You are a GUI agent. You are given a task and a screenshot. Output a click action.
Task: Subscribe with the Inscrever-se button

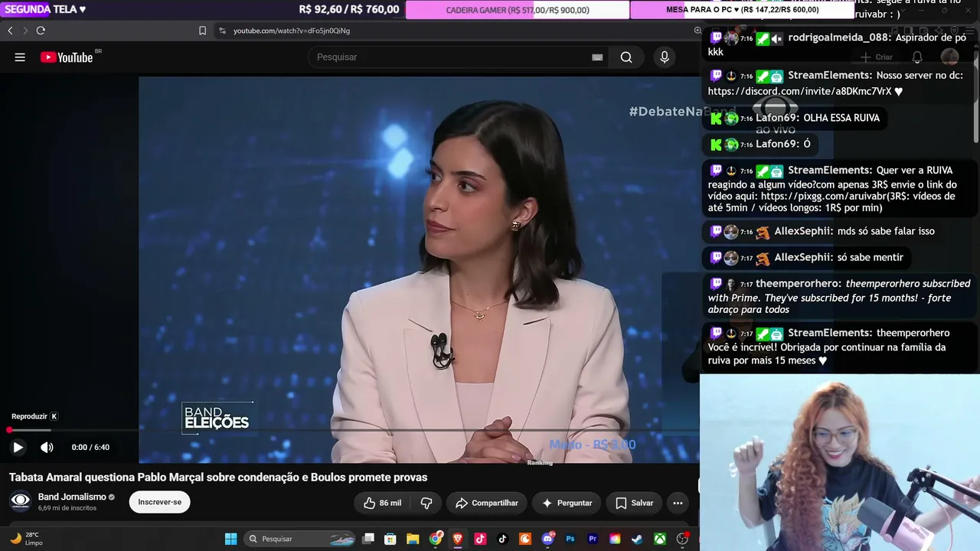[x=159, y=502]
